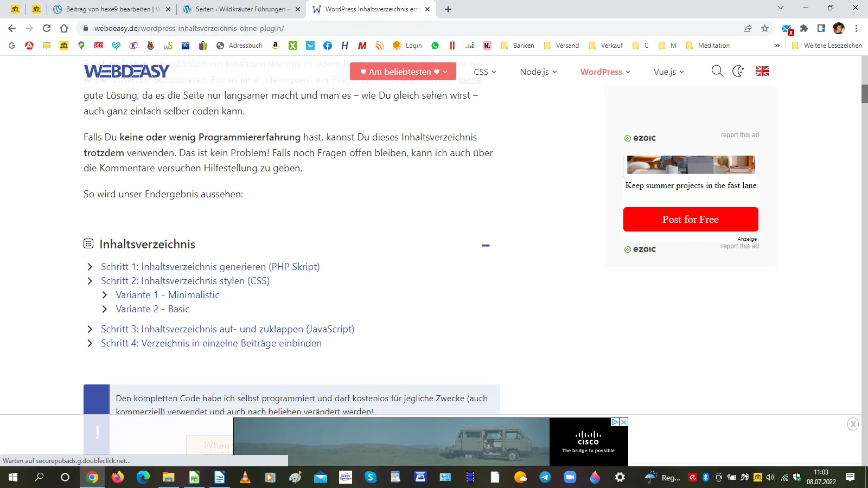Expand the CSS navigation dropdown
The height and width of the screenshot is (488, 868).
tap(485, 72)
